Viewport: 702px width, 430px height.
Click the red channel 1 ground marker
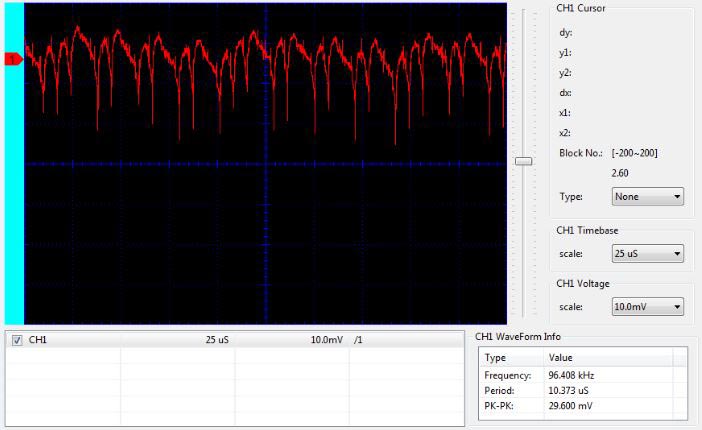pos(13,59)
